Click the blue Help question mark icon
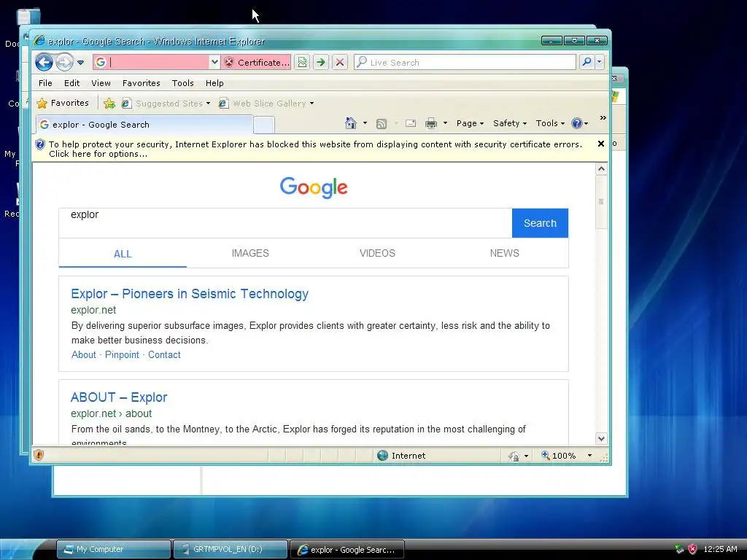 (x=576, y=123)
